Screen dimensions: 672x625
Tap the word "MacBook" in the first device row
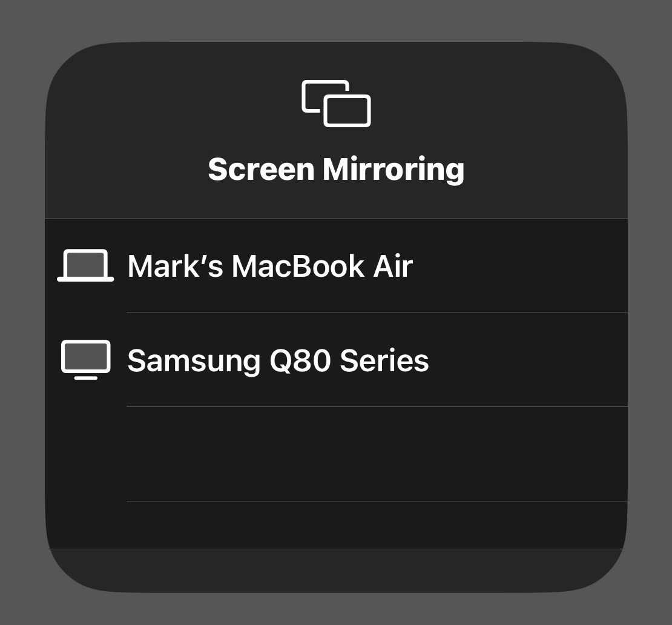tap(298, 266)
